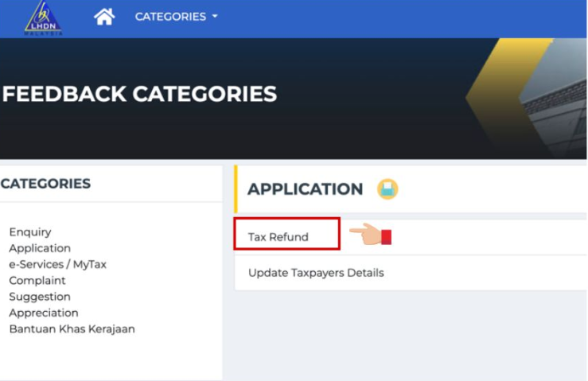Click the LHDN Malaysia logo

pyautogui.click(x=44, y=17)
